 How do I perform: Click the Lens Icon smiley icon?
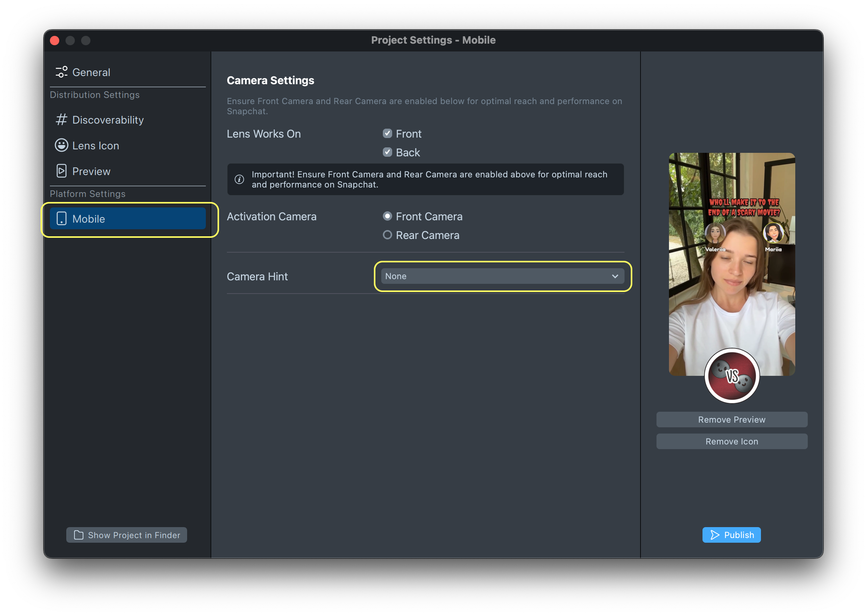[x=61, y=145]
